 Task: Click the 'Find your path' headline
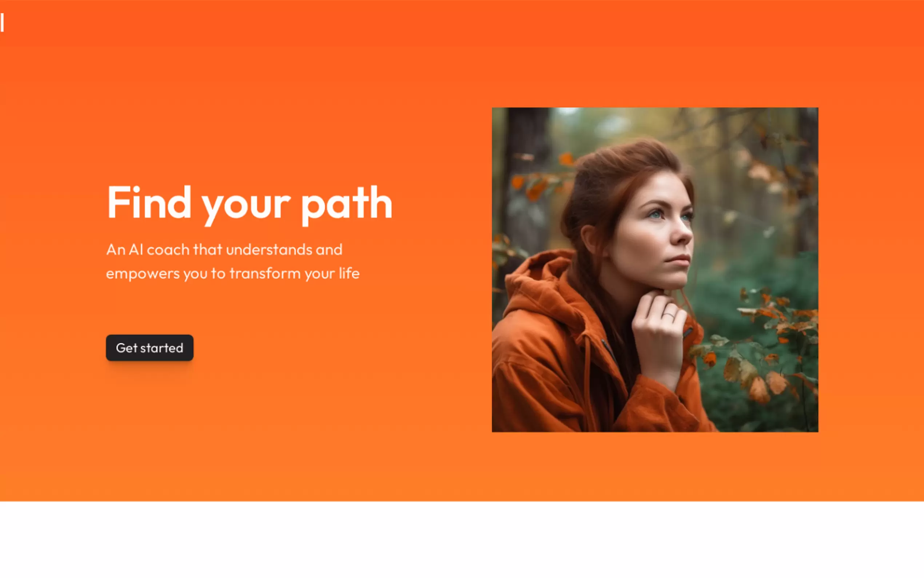tap(250, 203)
